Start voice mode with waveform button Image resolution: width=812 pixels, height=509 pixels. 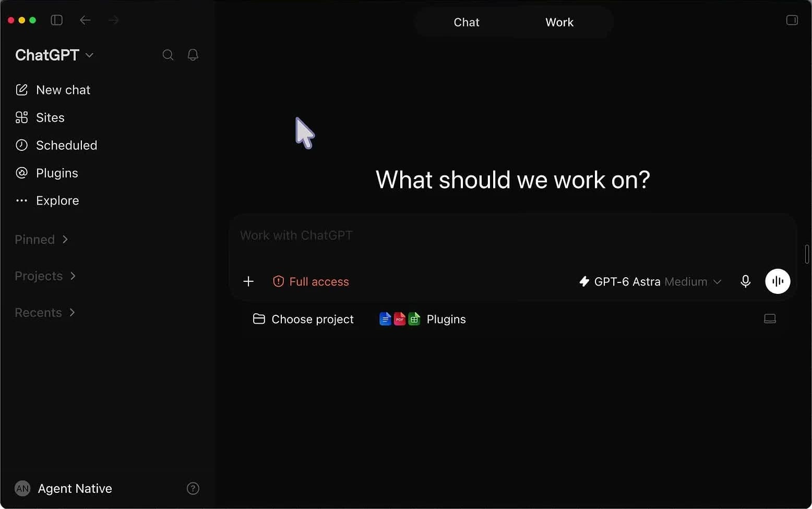[x=778, y=281]
